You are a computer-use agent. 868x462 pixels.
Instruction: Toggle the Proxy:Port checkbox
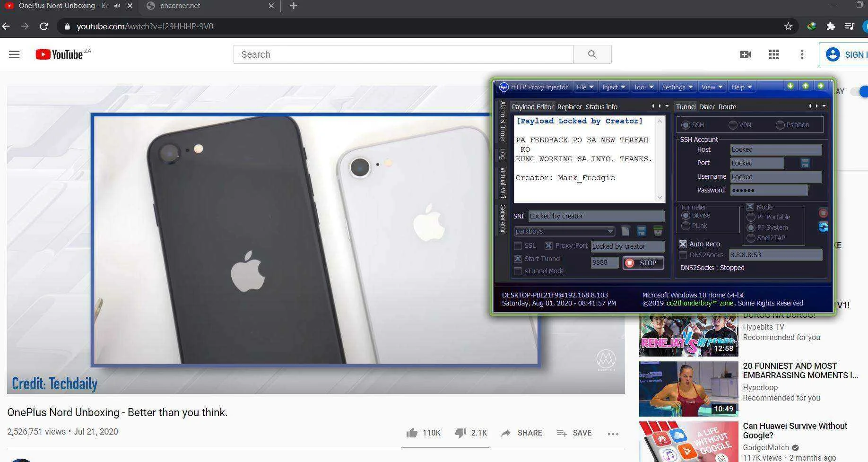pos(548,246)
